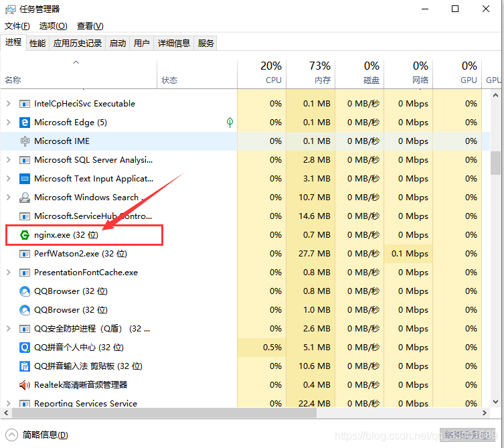Click the vertical scrollbar up arrow
Viewport: 504px width, 448px height.
[495, 95]
